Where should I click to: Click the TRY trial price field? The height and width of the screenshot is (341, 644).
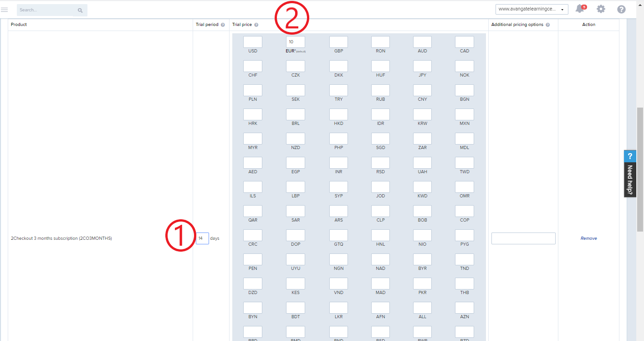338,90
